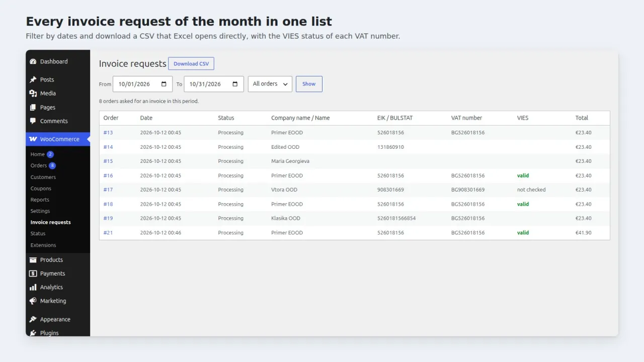The width and height of the screenshot is (644, 362).
Task: Click the Appearance paintbrush icon
Action: 33,319
